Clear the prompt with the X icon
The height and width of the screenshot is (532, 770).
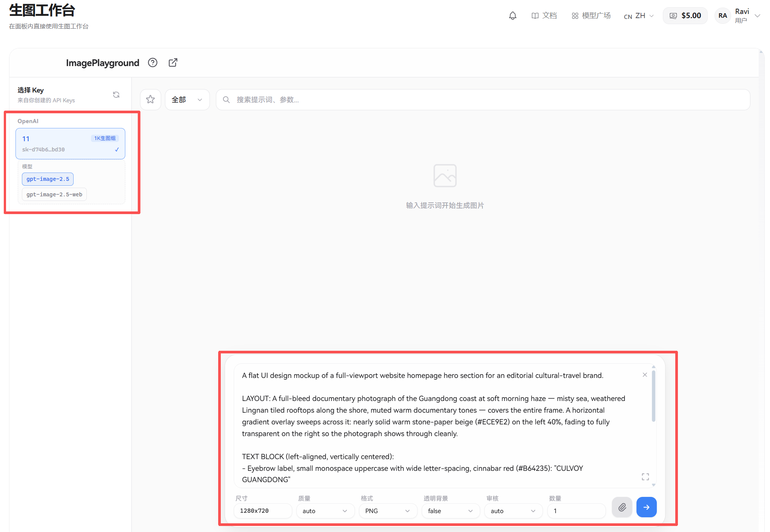pos(645,375)
